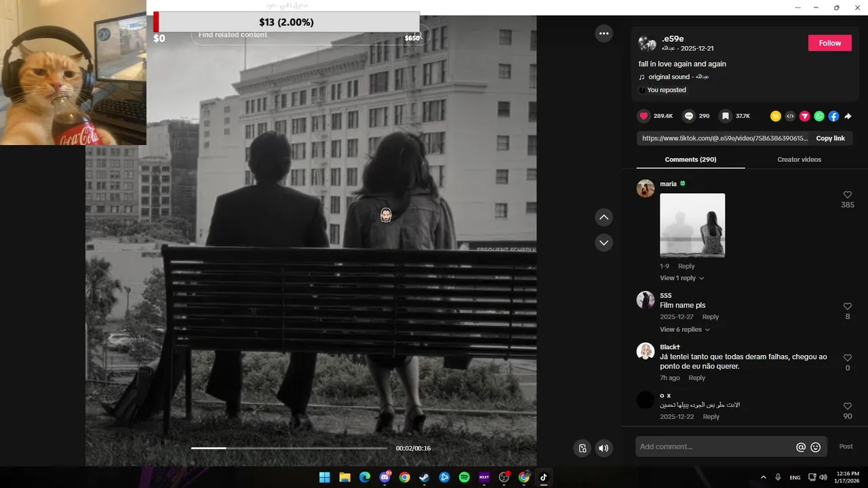The height and width of the screenshot is (488, 868).
Task: Select the Comments (290) tab
Action: [x=690, y=159]
